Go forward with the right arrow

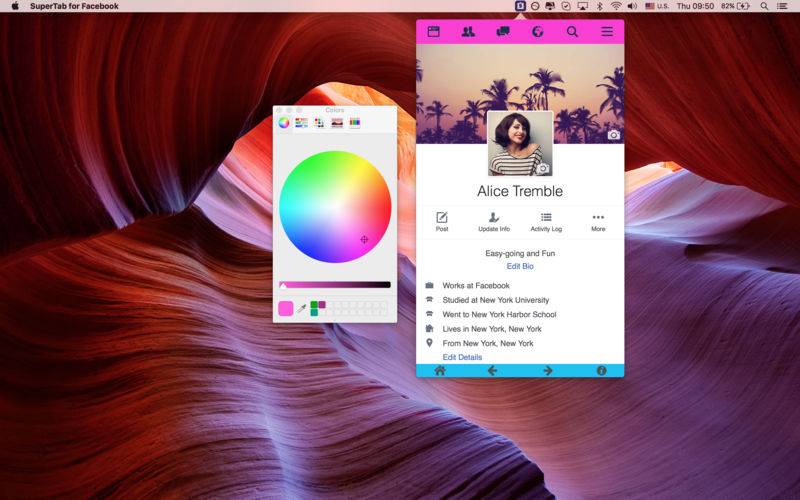click(x=548, y=370)
